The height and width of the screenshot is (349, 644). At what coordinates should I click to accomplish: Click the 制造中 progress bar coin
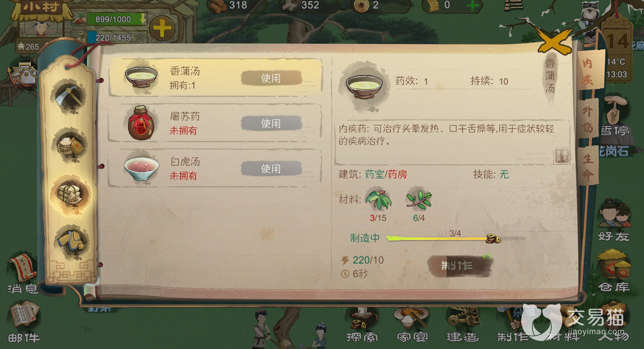tap(493, 238)
